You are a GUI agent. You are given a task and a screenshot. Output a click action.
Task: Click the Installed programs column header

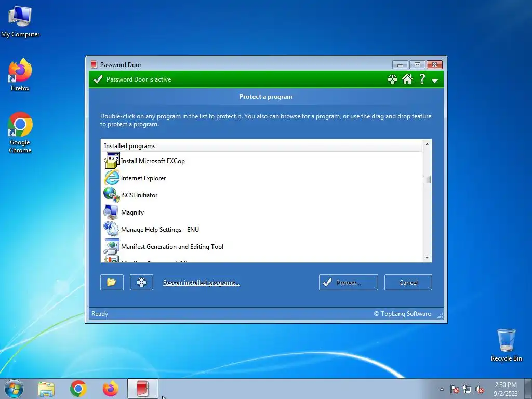(262, 146)
